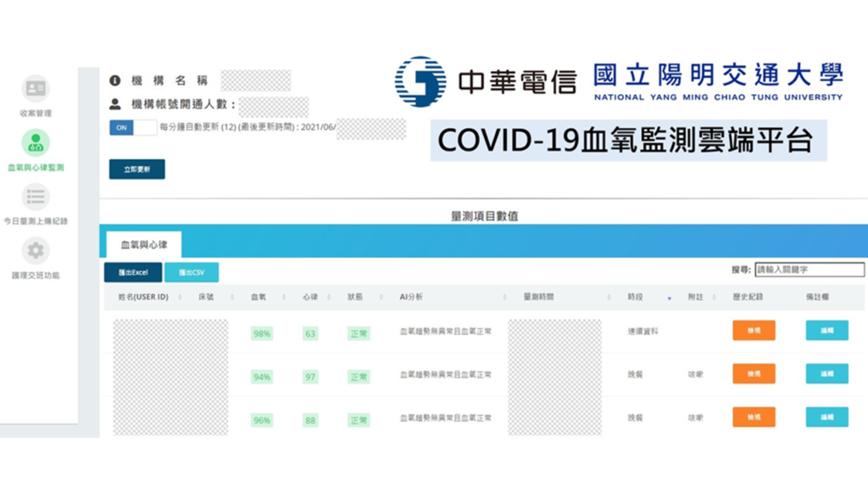Click the heart rate value 97

310,377
